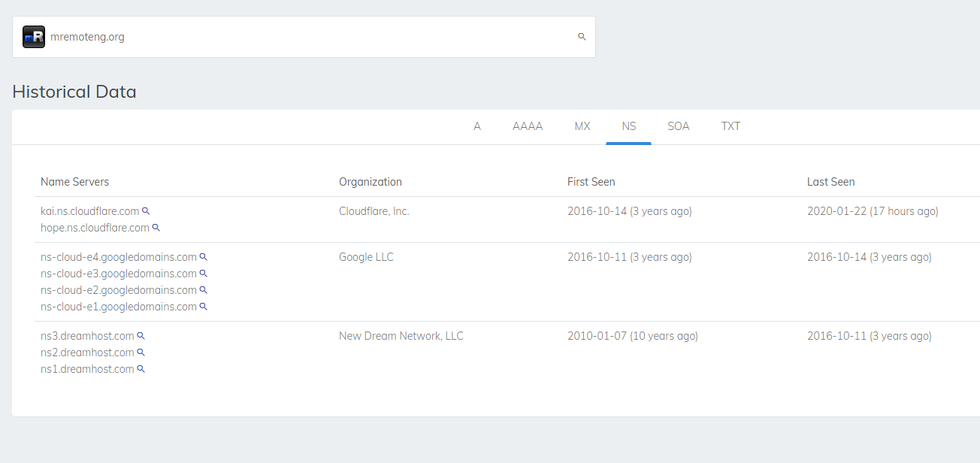The height and width of the screenshot is (463, 980).
Task: Click magnifier icon beside ns-cloud-e2.googledomains.com
Action: click(203, 290)
